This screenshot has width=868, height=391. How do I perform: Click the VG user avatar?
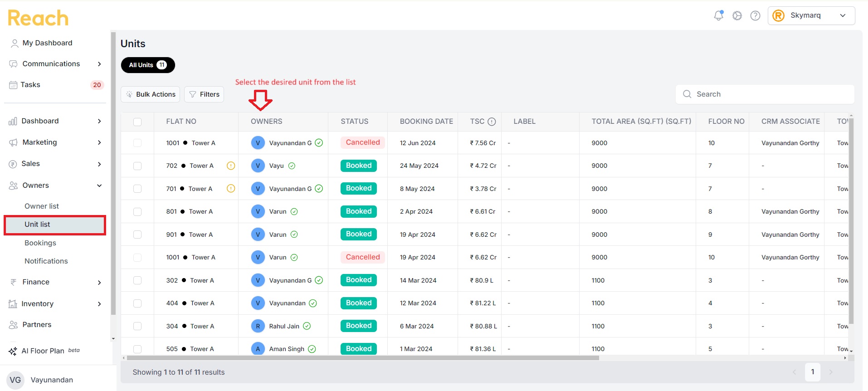[x=15, y=380]
